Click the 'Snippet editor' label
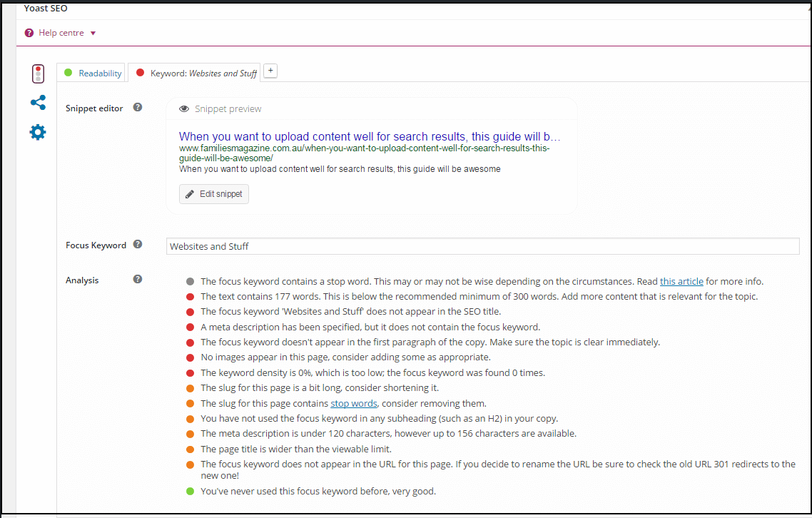 [94, 108]
